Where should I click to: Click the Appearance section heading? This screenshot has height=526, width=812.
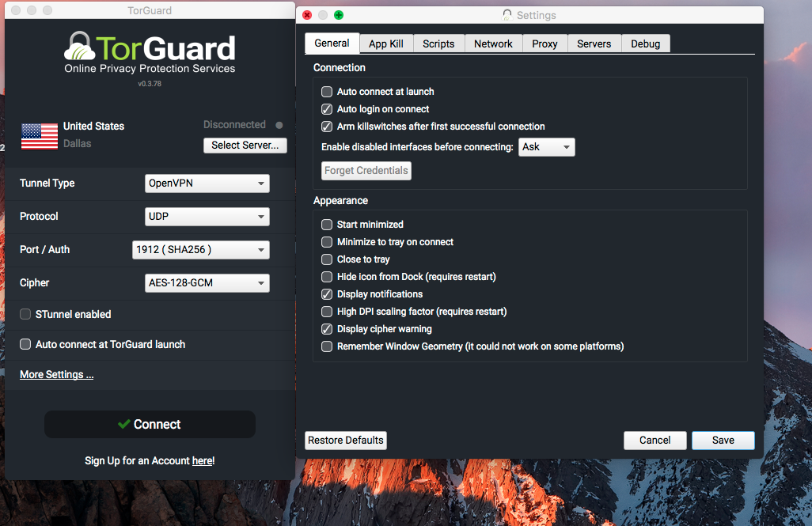click(341, 201)
